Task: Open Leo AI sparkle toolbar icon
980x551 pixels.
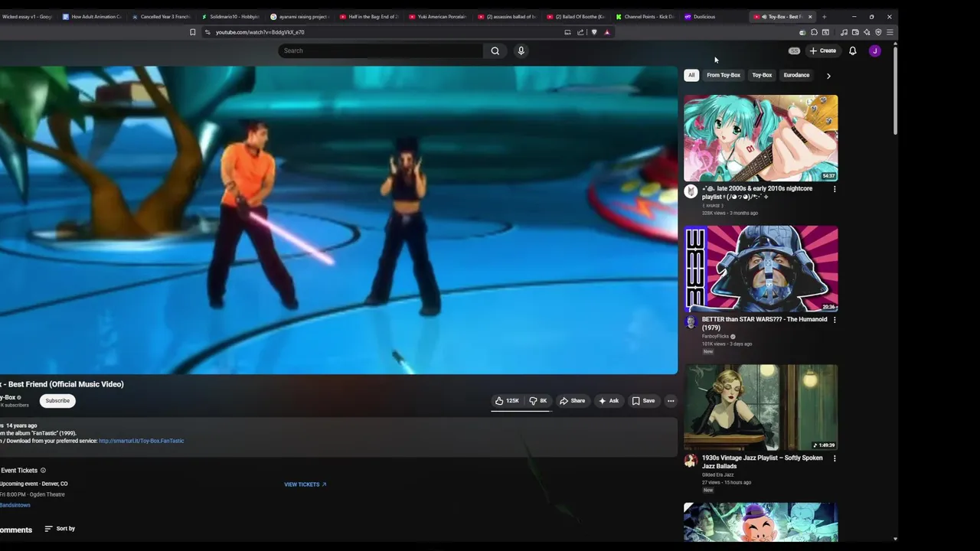Action: click(867, 32)
